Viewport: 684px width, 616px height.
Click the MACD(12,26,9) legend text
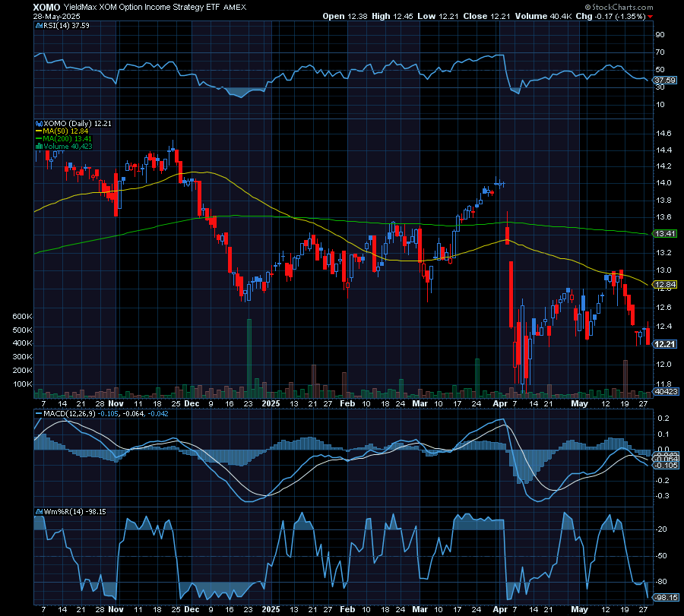point(70,415)
